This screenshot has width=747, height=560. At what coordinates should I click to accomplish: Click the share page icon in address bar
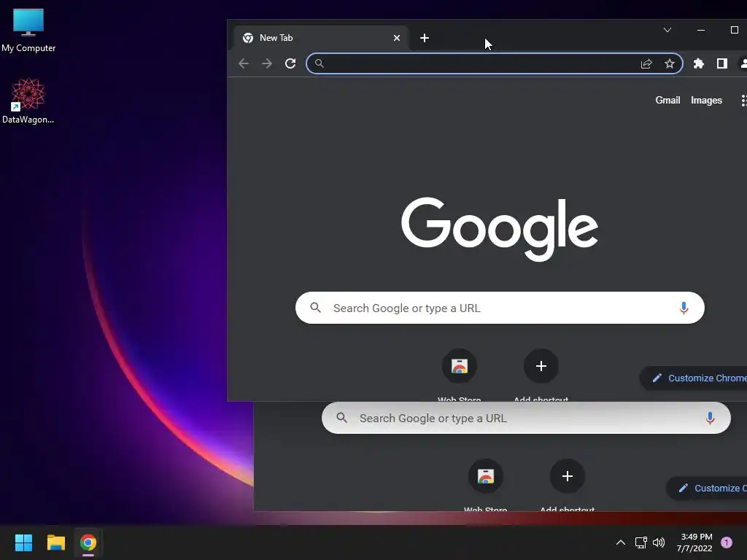[646, 64]
